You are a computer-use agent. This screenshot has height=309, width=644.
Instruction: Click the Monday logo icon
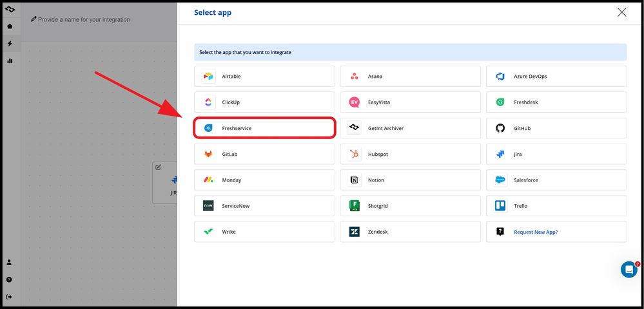(208, 180)
